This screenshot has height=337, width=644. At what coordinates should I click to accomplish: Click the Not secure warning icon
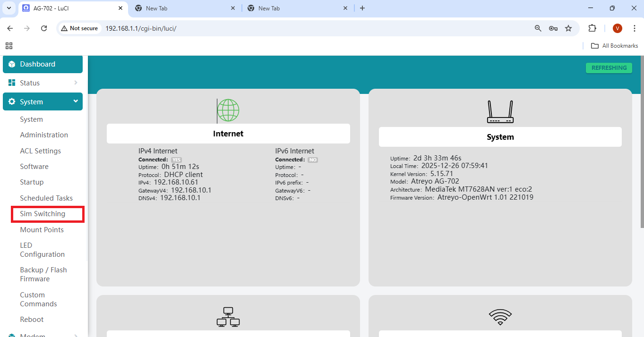tap(64, 28)
